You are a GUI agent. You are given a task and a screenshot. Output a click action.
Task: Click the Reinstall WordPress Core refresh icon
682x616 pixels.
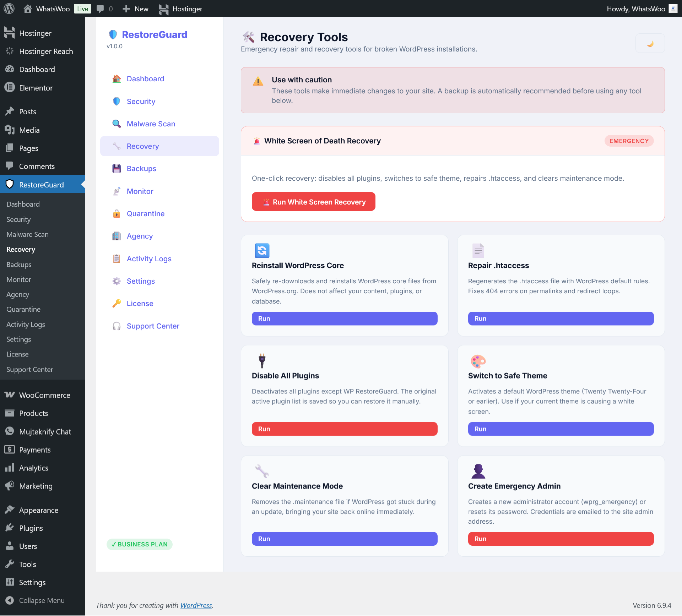click(x=262, y=251)
